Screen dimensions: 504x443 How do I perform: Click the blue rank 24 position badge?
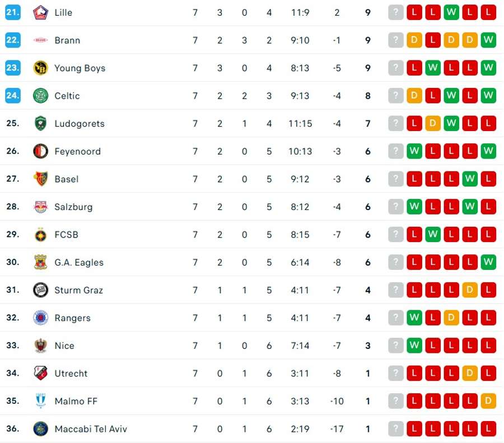pyautogui.click(x=13, y=96)
